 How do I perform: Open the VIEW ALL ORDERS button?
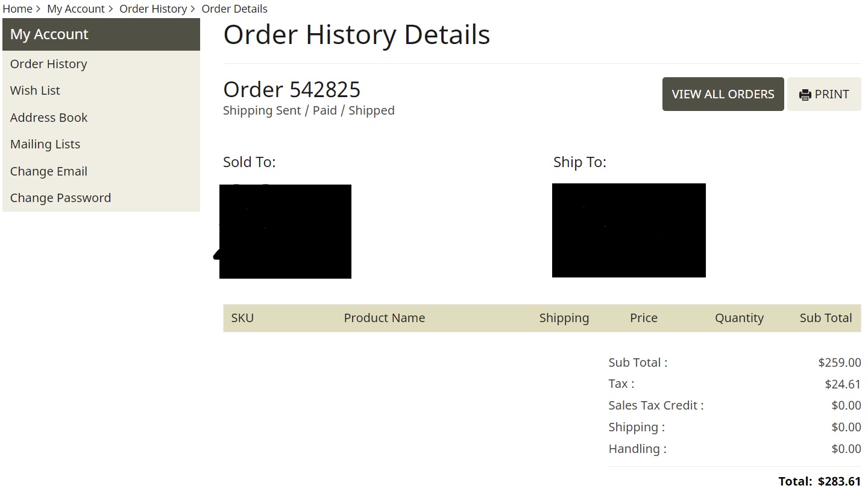723,94
